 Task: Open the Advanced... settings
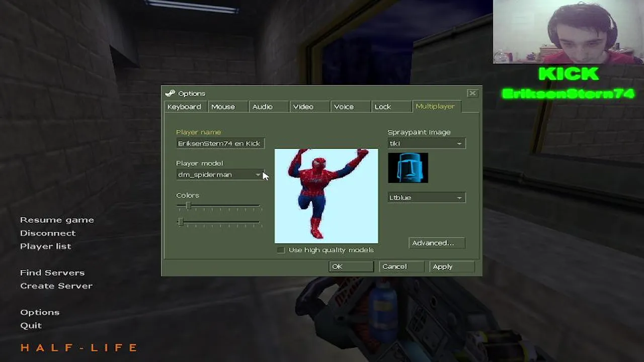pos(437,243)
